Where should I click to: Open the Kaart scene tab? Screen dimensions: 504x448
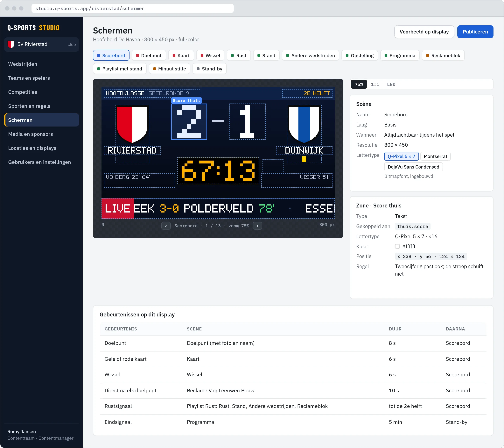(x=181, y=55)
